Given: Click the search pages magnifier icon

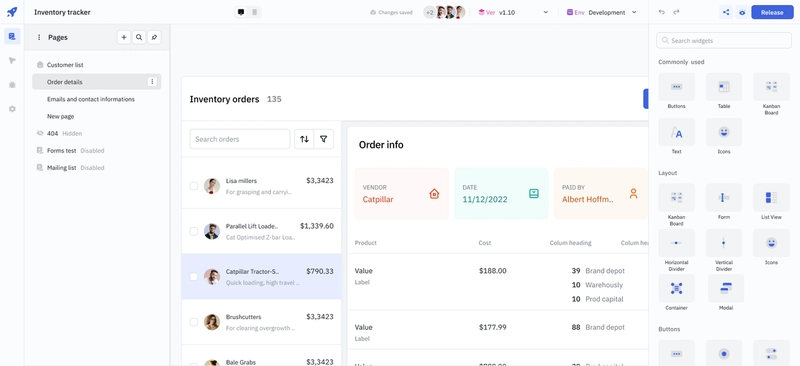Looking at the screenshot, I should (139, 37).
